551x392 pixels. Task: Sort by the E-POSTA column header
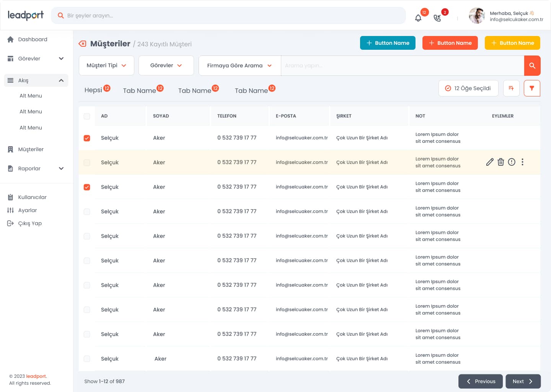pyautogui.click(x=286, y=116)
